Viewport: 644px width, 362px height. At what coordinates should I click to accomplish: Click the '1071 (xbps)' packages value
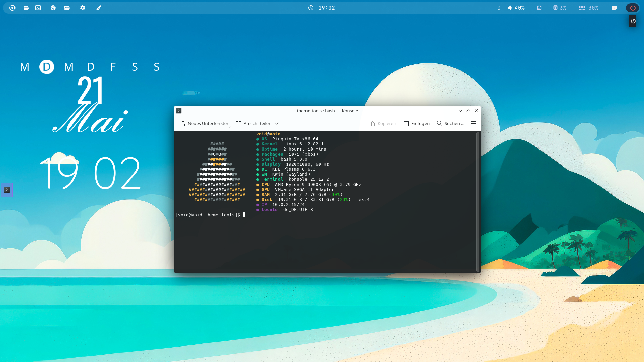pyautogui.click(x=303, y=154)
